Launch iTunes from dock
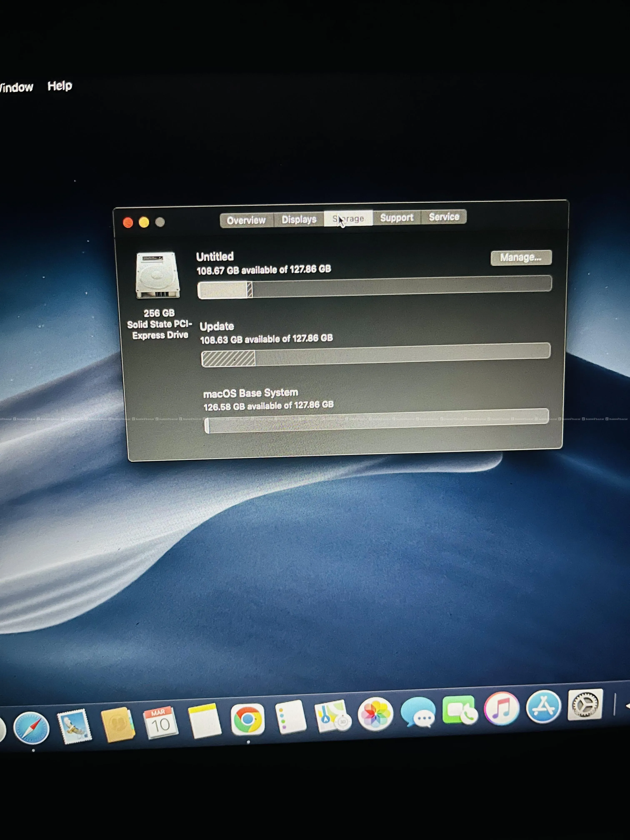The width and height of the screenshot is (630, 840). (502, 709)
